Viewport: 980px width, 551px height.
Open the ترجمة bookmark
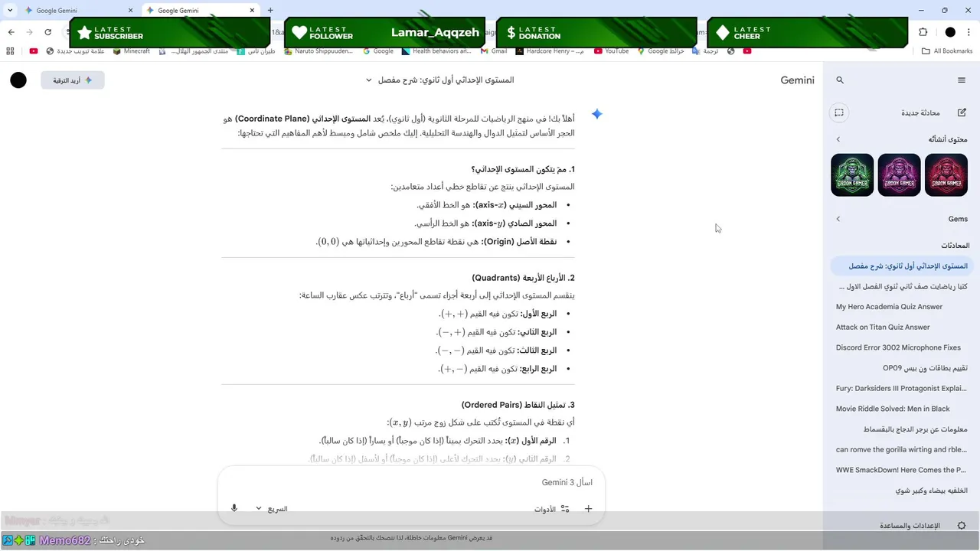click(x=705, y=51)
